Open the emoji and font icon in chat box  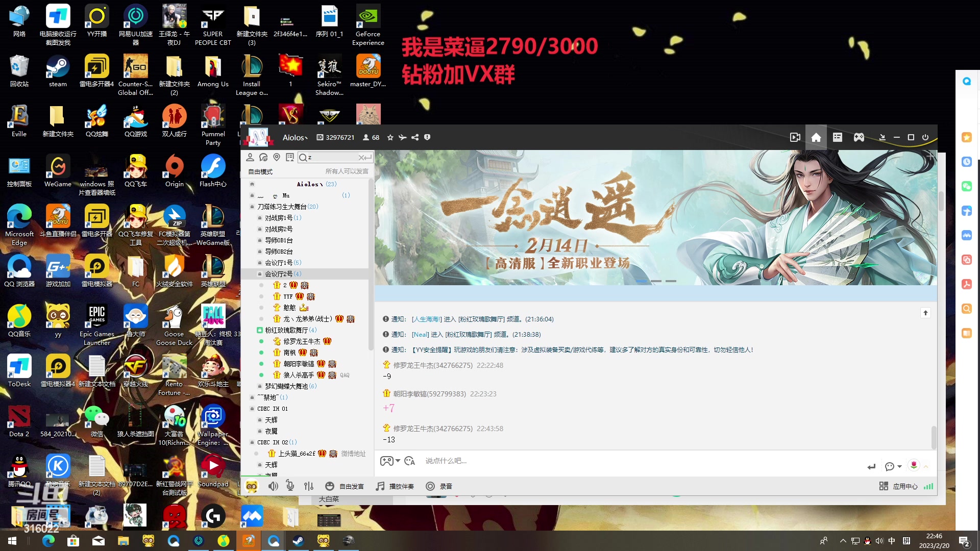point(410,461)
